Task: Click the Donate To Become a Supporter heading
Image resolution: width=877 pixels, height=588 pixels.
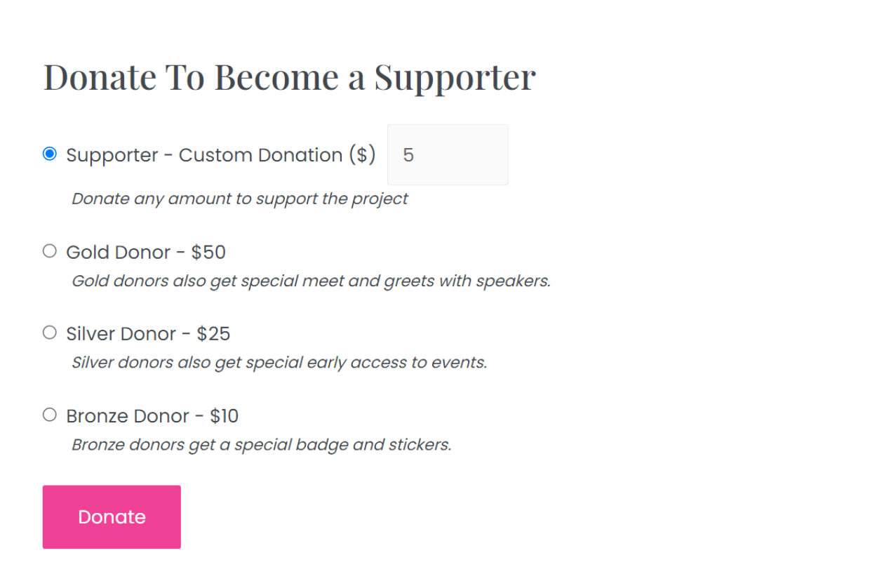Action: coord(289,77)
